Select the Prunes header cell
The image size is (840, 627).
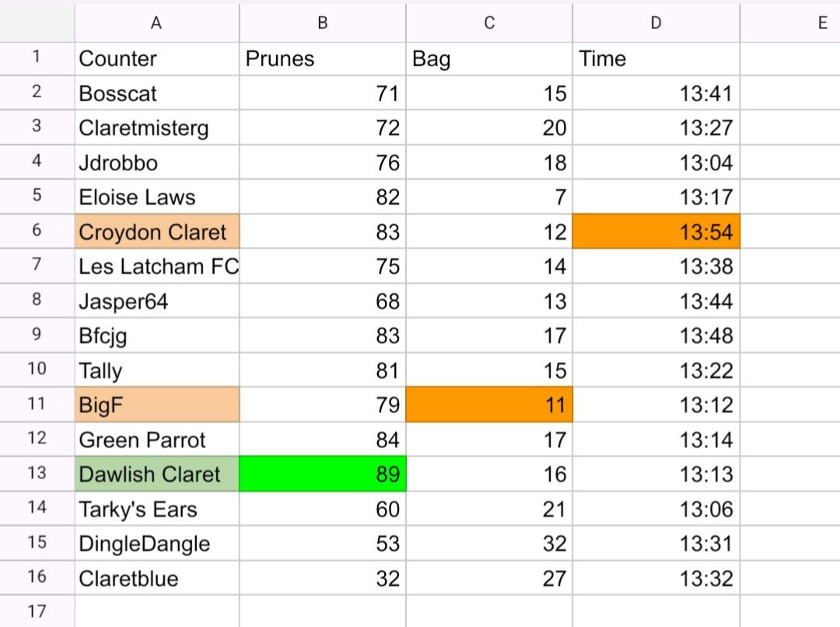[x=323, y=59]
